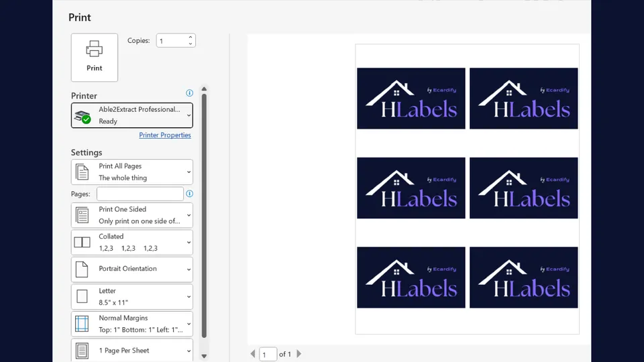The height and width of the screenshot is (362, 644).
Task: Open the Letter paper size dropdown
Action: tap(132, 296)
